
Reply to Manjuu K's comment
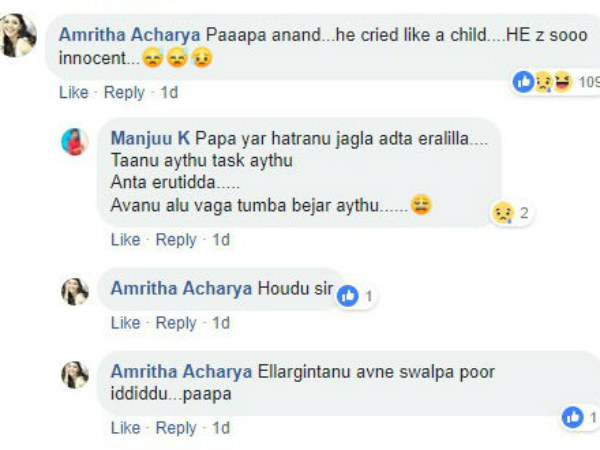[x=176, y=239]
